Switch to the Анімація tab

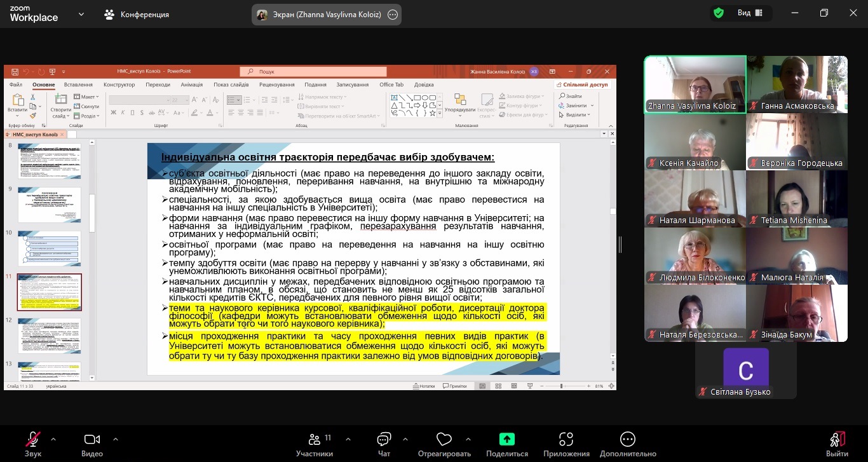coord(191,85)
